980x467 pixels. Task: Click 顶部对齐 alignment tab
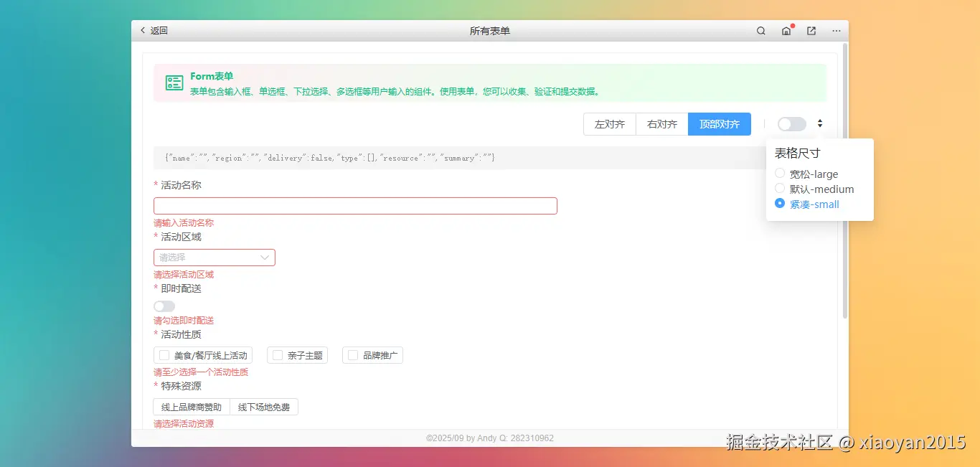click(719, 123)
